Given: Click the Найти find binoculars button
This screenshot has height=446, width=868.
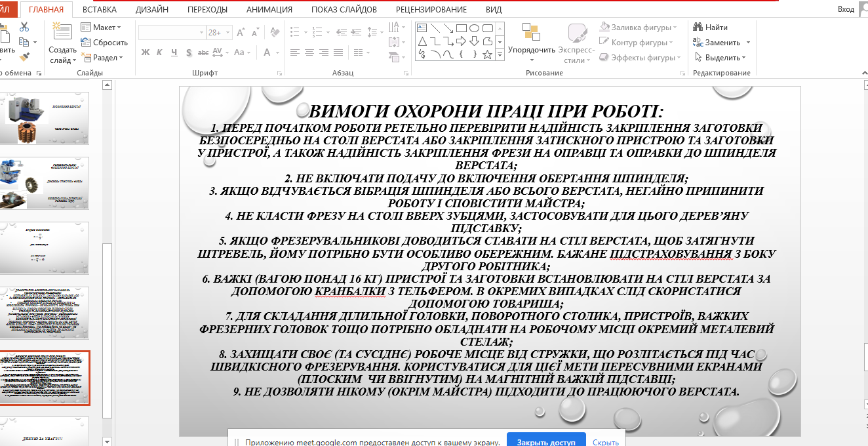Looking at the screenshot, I should pos(711,28).
